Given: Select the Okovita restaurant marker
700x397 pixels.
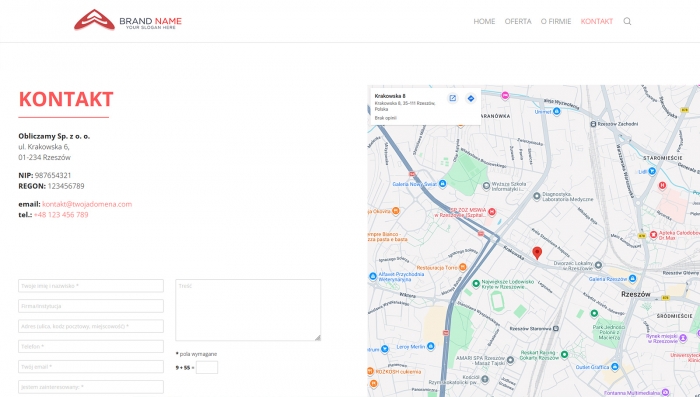Looking at the screenshot, I should [396, 211].
